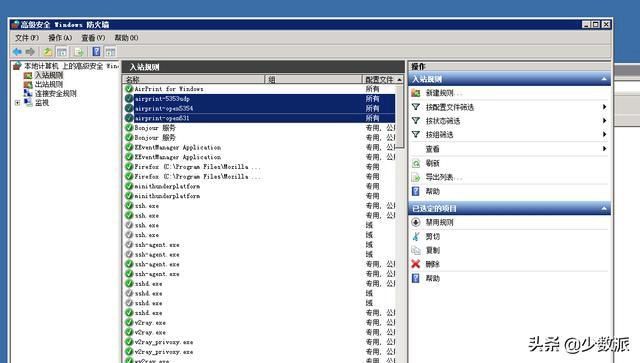The width and height of the screenshot is (640, 363).
Task: Click the 剪切 scissors icon
Action: click(416, 236)
